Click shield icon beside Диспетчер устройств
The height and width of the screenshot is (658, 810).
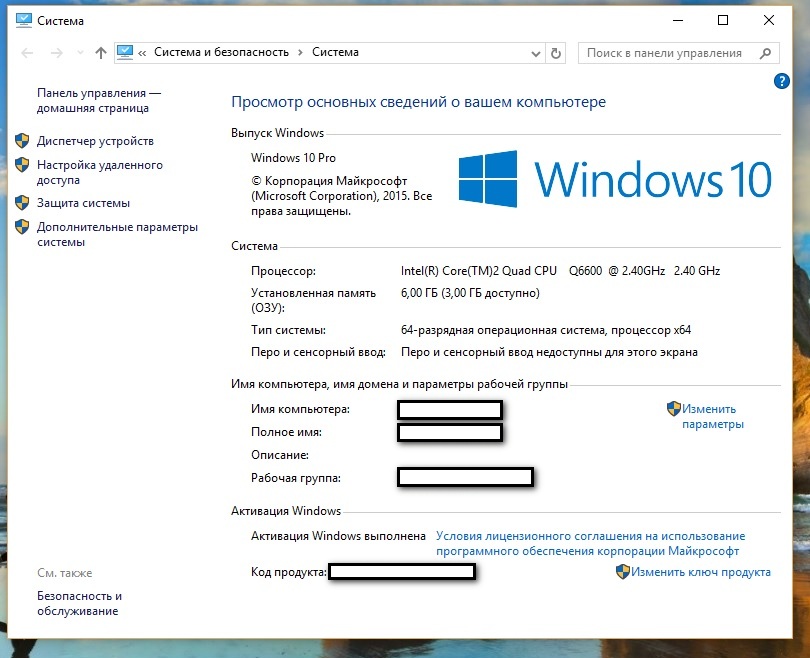coord(22,141)
